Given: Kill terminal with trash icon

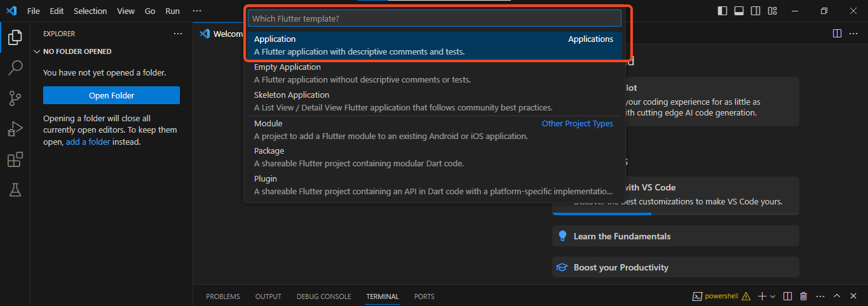Looking at the screenshot, I should click(803, 296).
